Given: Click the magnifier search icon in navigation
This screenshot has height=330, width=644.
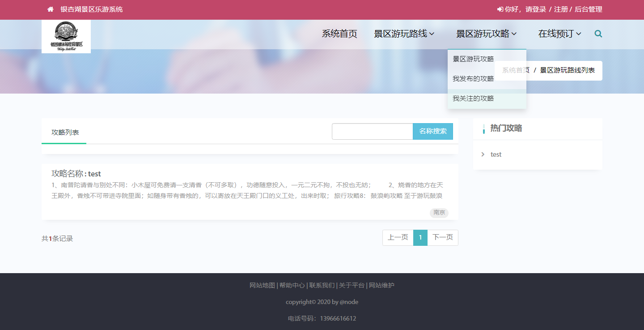Looking at the screenshot, I should click(598, 34).
